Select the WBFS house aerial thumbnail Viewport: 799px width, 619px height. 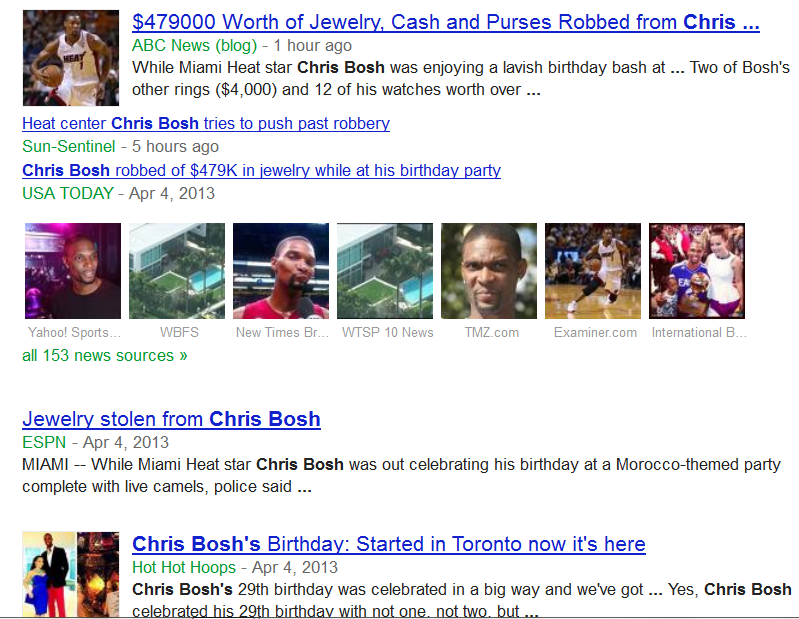point(177,271)
